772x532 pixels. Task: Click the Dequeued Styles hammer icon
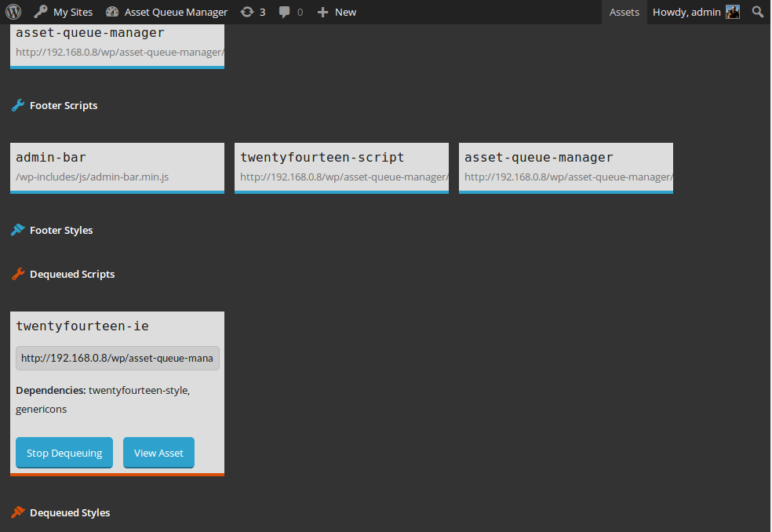pyautogui.click(x=18, y=512)
